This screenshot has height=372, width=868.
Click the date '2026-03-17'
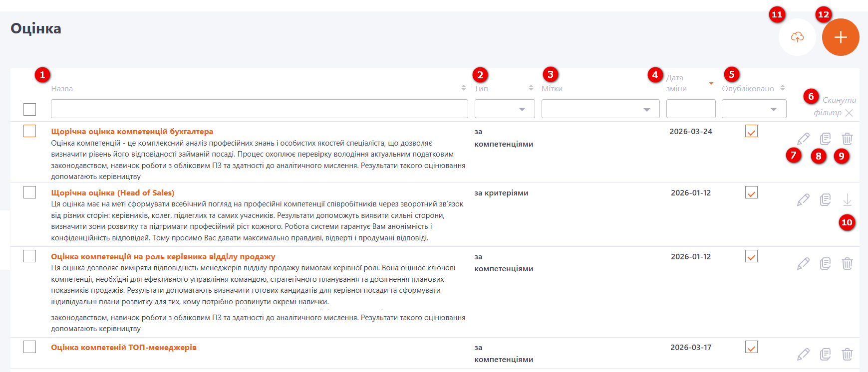(691, 348)
